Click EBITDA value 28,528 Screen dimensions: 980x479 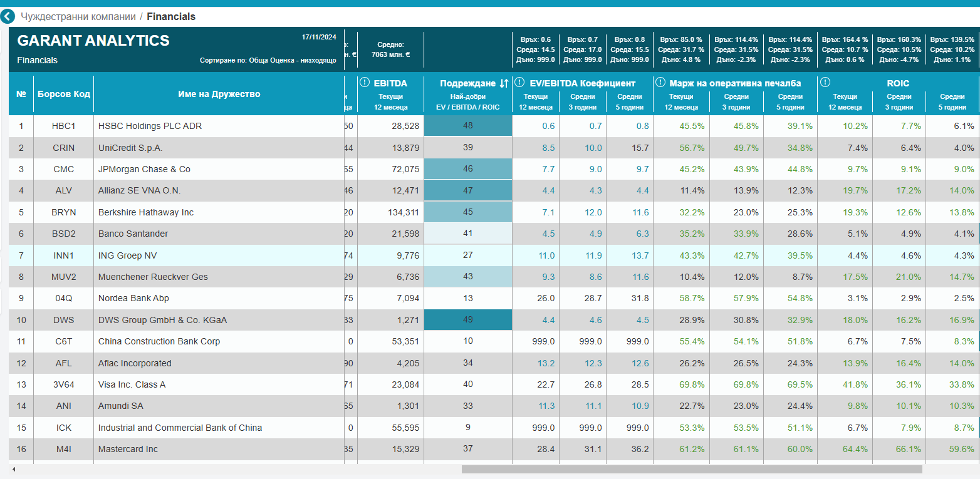point(405,126)
